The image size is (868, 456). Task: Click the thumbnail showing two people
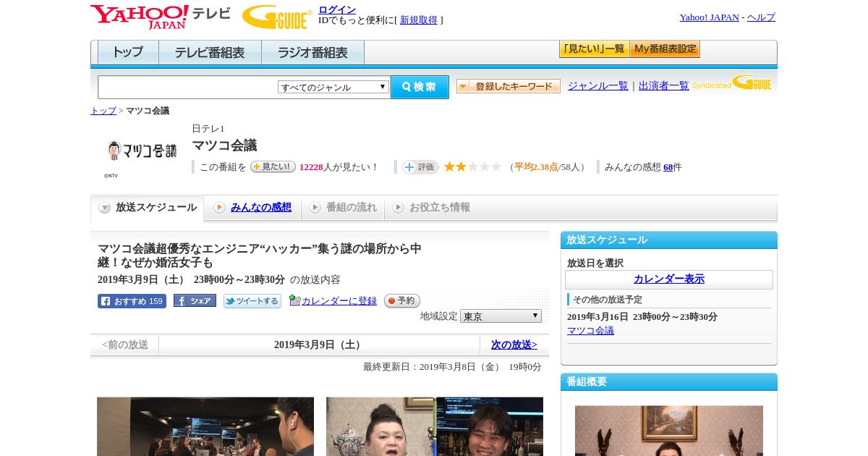[435, 426]
